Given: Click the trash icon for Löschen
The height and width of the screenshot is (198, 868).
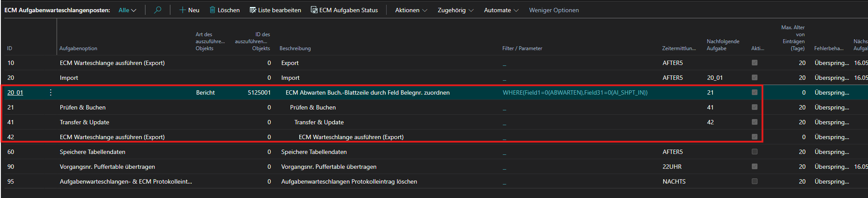Looking at the screenshot, I should point(213,10).
